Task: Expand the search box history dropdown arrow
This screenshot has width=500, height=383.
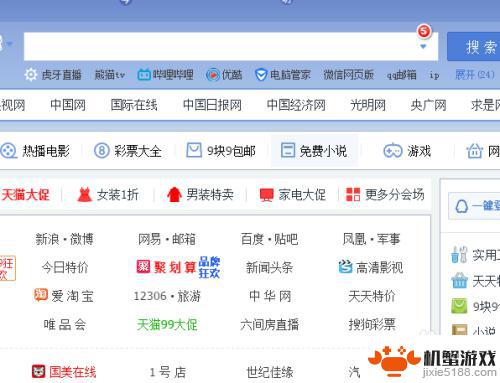Action: click(423, 47)
